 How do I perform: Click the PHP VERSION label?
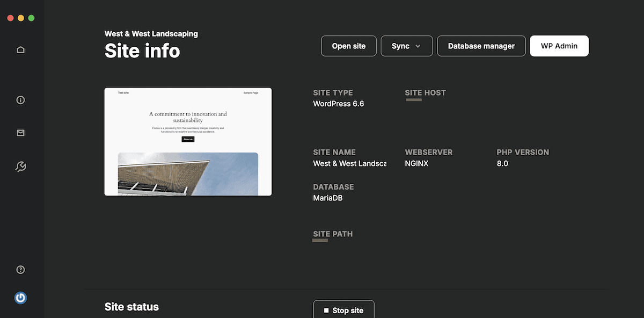click(x=523, y=152)
